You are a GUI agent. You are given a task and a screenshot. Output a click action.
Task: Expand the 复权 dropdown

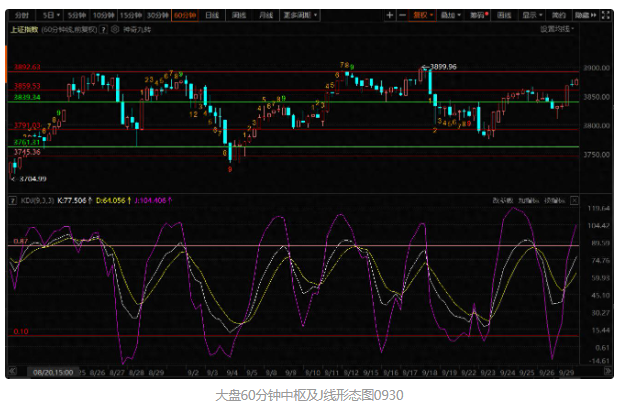click(x=425, y=16)
